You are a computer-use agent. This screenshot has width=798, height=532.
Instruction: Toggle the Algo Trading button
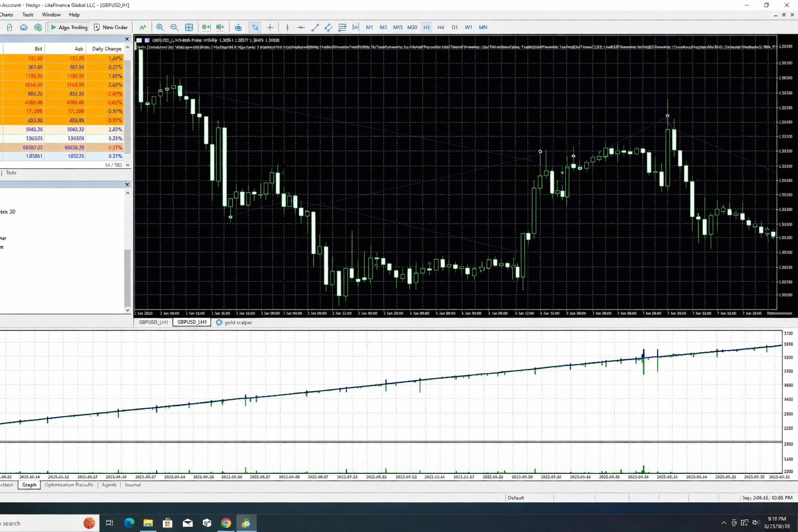(x=69, y=27)
